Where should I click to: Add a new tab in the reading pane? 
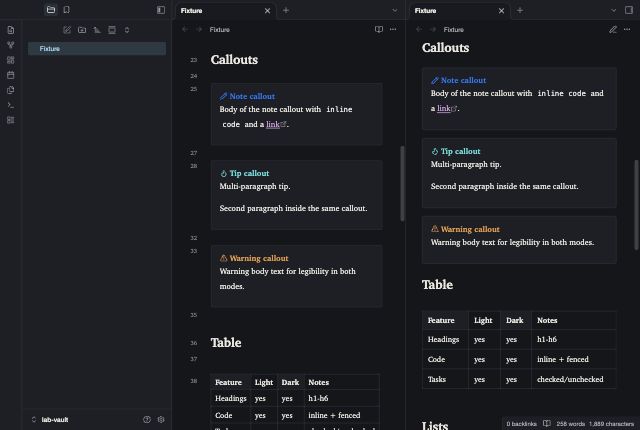[x=520, y=11]
